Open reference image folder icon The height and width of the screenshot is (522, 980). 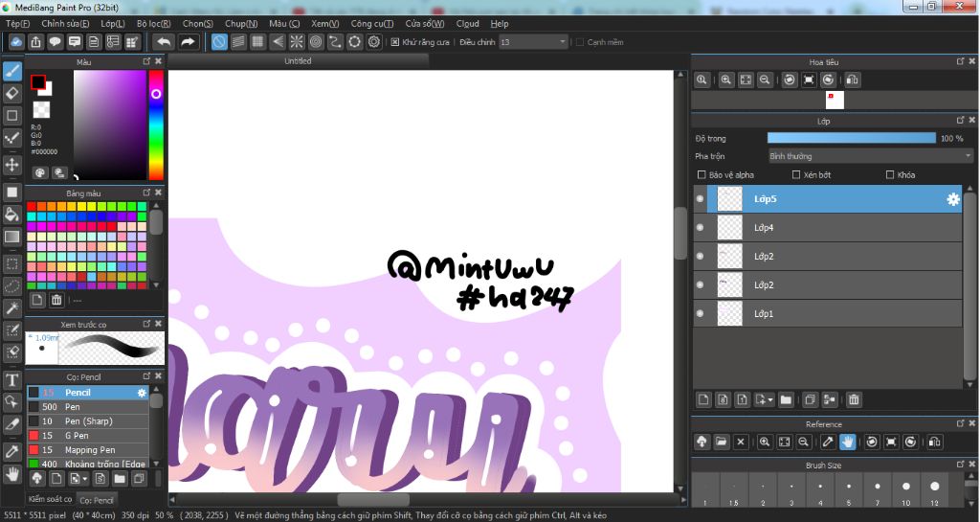coord(722,442)
